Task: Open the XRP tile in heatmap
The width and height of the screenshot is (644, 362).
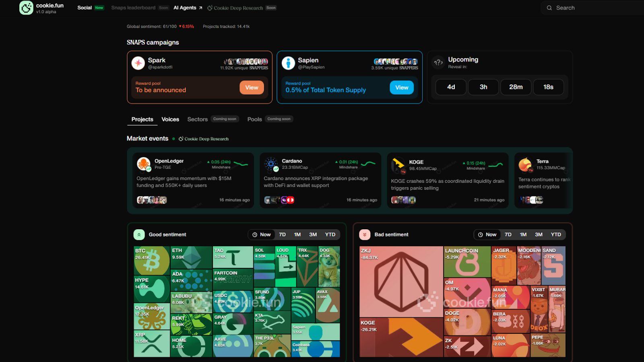Action: tap(152, 344)
